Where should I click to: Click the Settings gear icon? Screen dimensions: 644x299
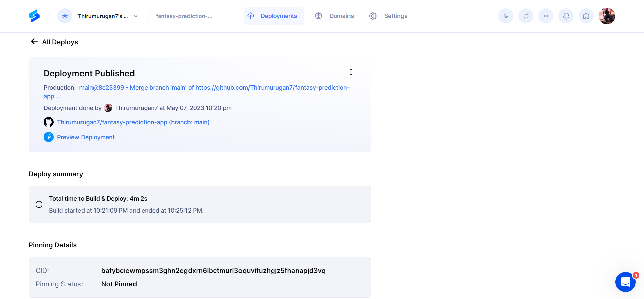[373, 16]
